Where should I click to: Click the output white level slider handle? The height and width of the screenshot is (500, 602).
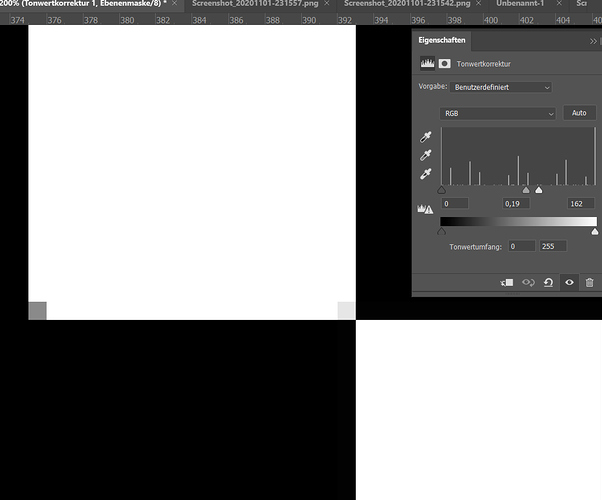tap(595, 232)
